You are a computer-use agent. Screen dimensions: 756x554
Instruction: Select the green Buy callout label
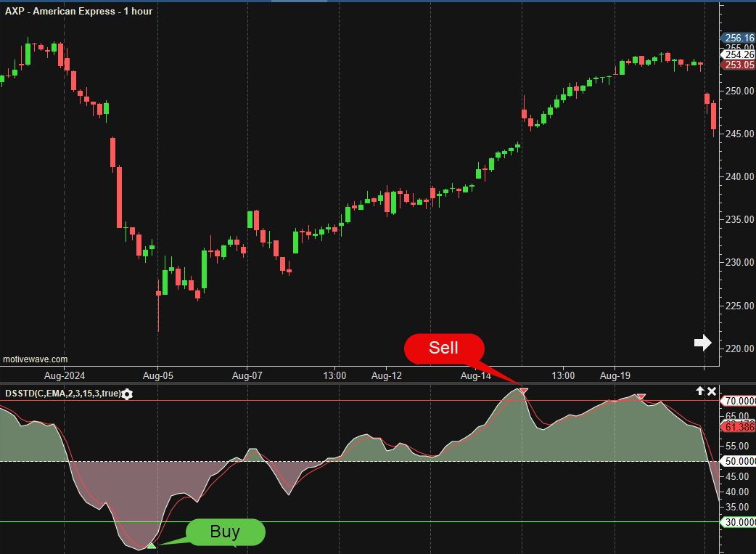pos(225,531)
